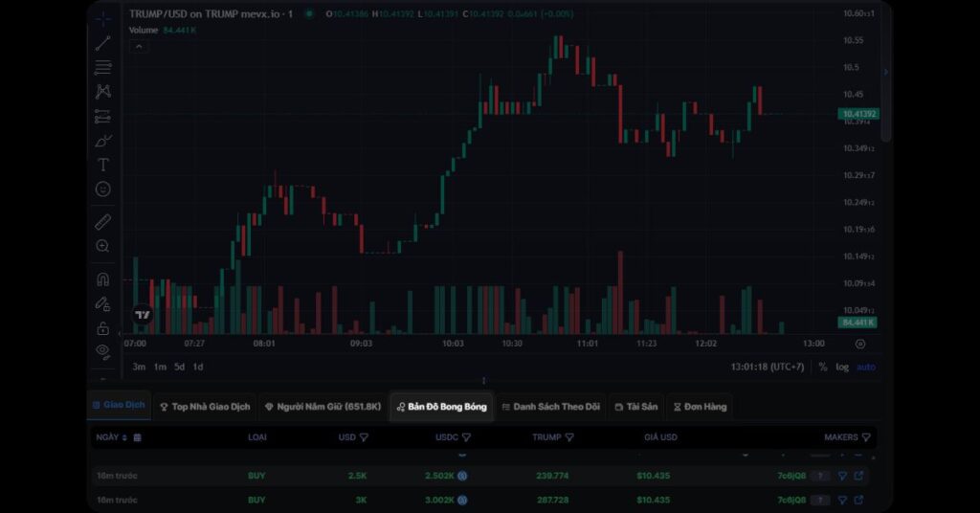Click the TradingView logo on chart
This screenshot has width=980, height=513.
coord(143,315)
